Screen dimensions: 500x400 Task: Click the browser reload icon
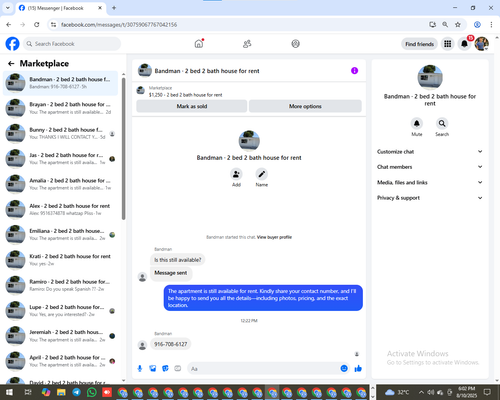(x=37, y=24)
